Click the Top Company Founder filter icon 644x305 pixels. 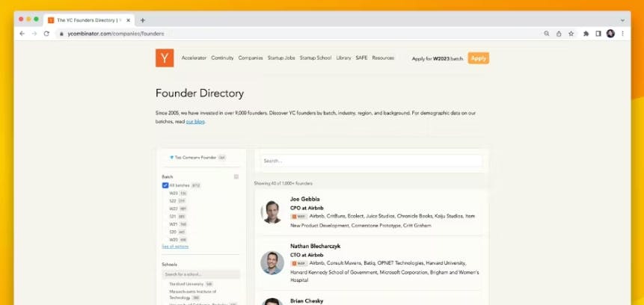click(172, 157)
